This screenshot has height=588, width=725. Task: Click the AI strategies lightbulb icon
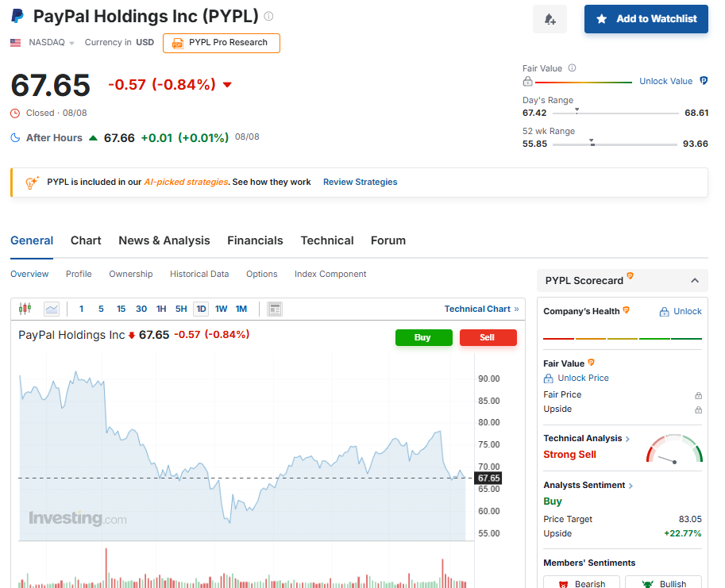32,183
